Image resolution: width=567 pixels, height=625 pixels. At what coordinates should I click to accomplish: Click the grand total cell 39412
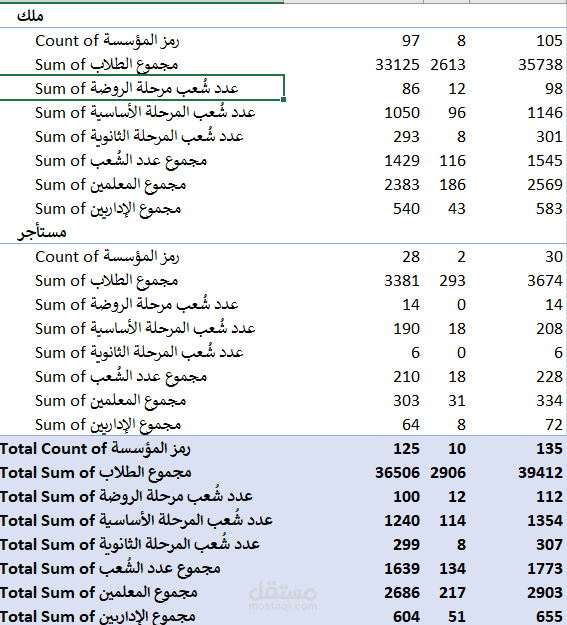coord(540,473)
